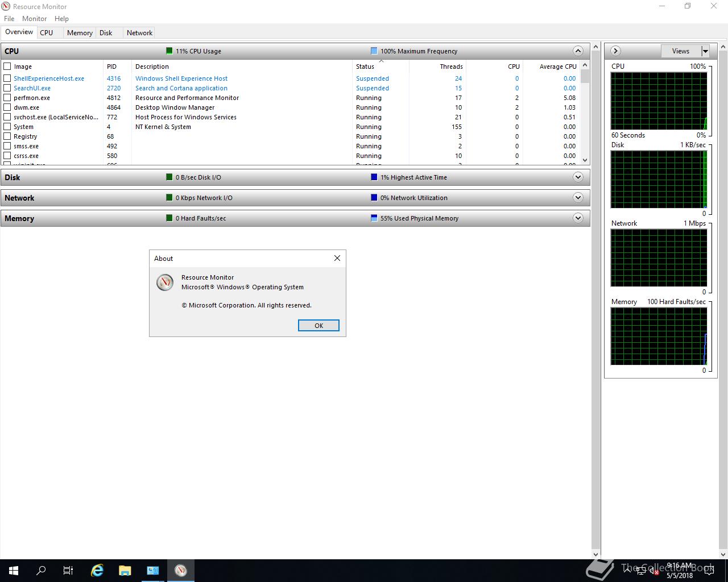
Task: Sort by the PID column header
Action: 117,66
